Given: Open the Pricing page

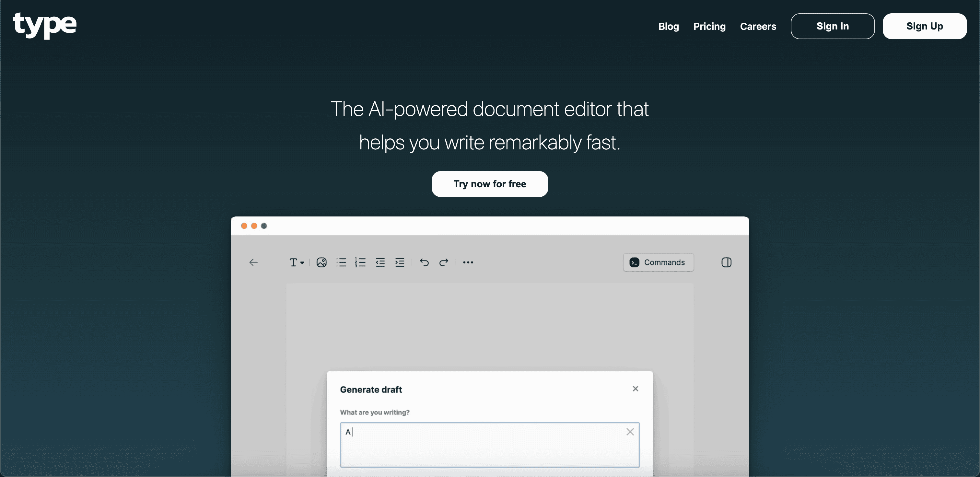Looking at the screenshot, I should (x=709, y=26).
